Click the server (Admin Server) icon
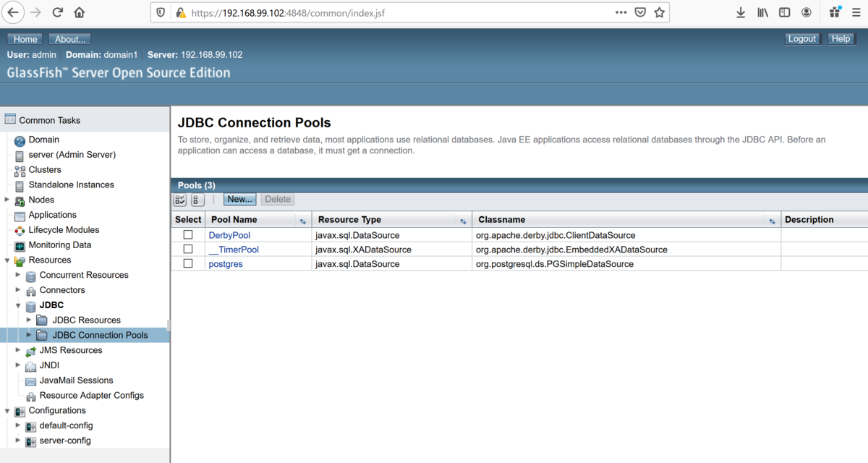 click(x=20, y=156)
